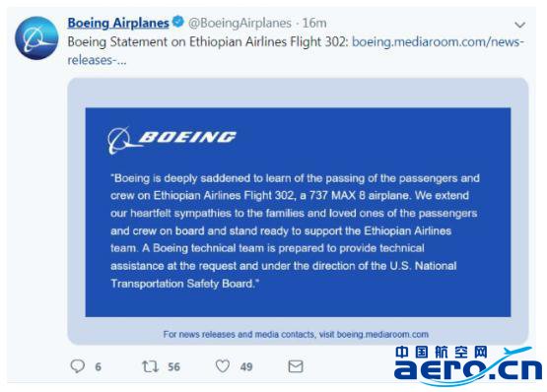Click the blue verified badge
The width and height of the screenshot is (547, 392).
click(x=178, y=22)
